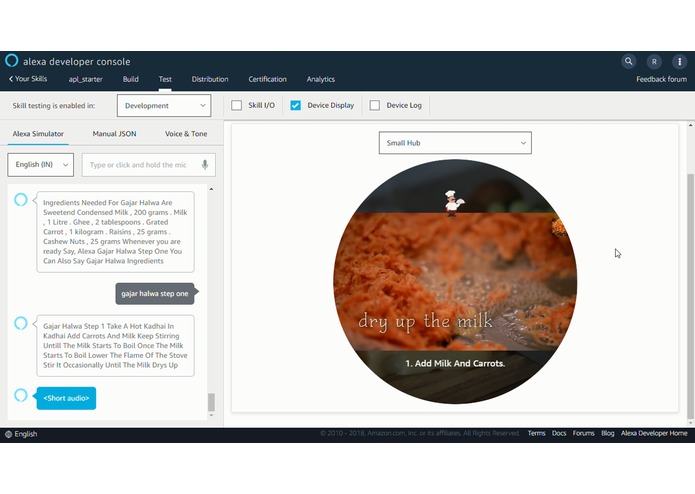This screenshot has width=695, height=494.
Task: Click the ingredients response message
Action: coord(115,232)
